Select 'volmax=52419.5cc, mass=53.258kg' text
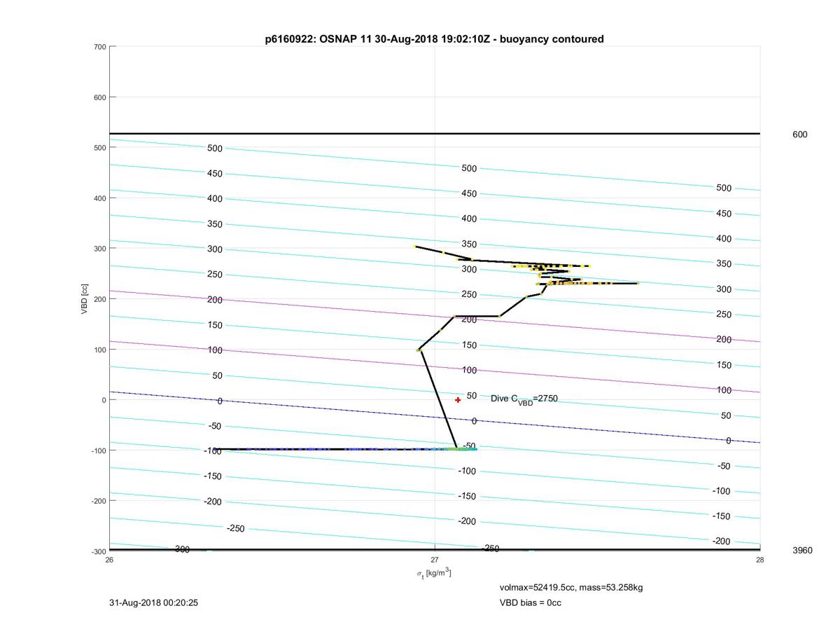Image resolution: width=840 pixels, height=620 pixels. (x=570, y=587)
